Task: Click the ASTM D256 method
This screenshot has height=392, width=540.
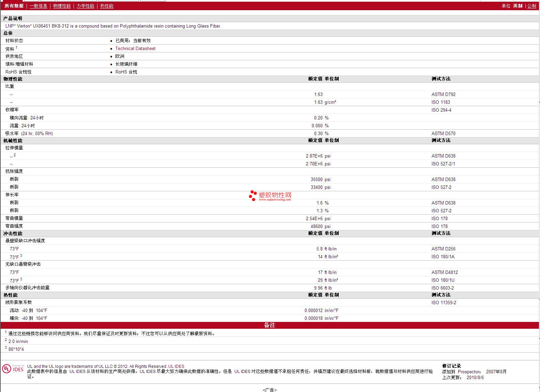Action: pos(443,249)
